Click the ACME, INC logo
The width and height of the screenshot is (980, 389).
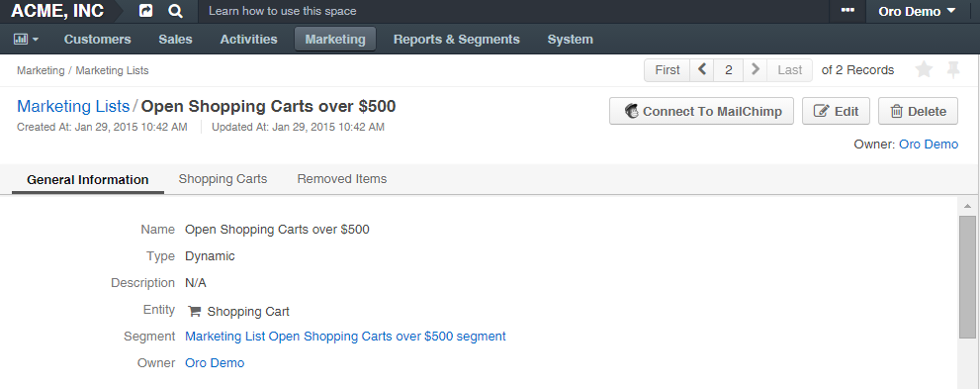pos(57,11)
